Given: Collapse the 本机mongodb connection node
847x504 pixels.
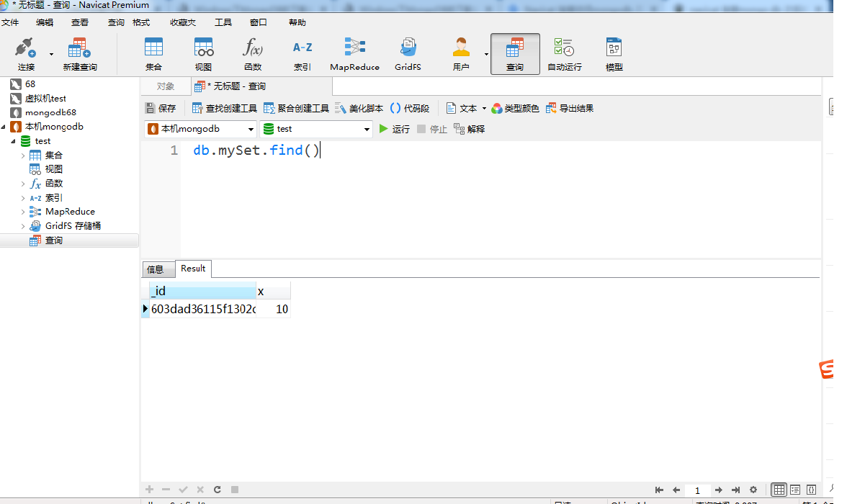Looking at the screenshot, I should tap(4, 127).
